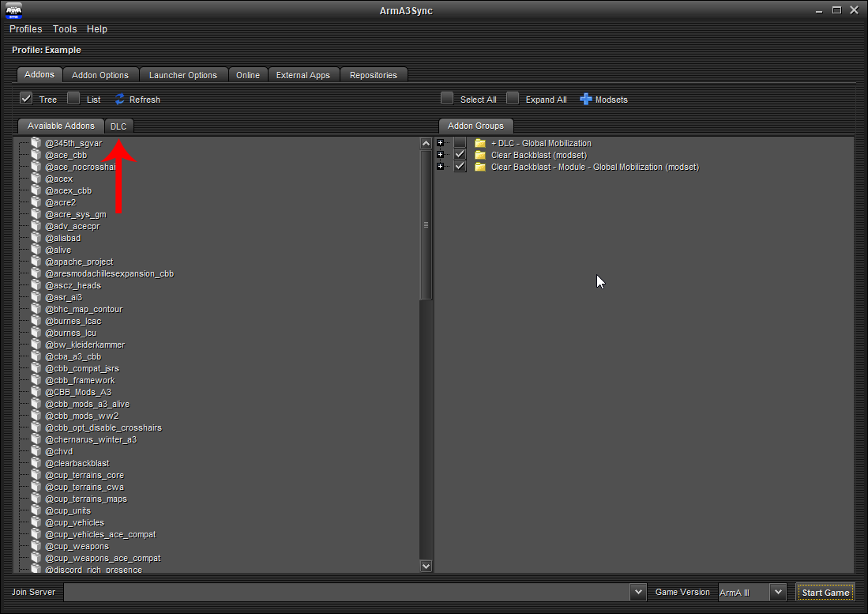Image resolution: width=868 pixels, height=614 pixels.
Task: Click the box icon beside @CBB_Mods_A3
Action: pos(36,392)
